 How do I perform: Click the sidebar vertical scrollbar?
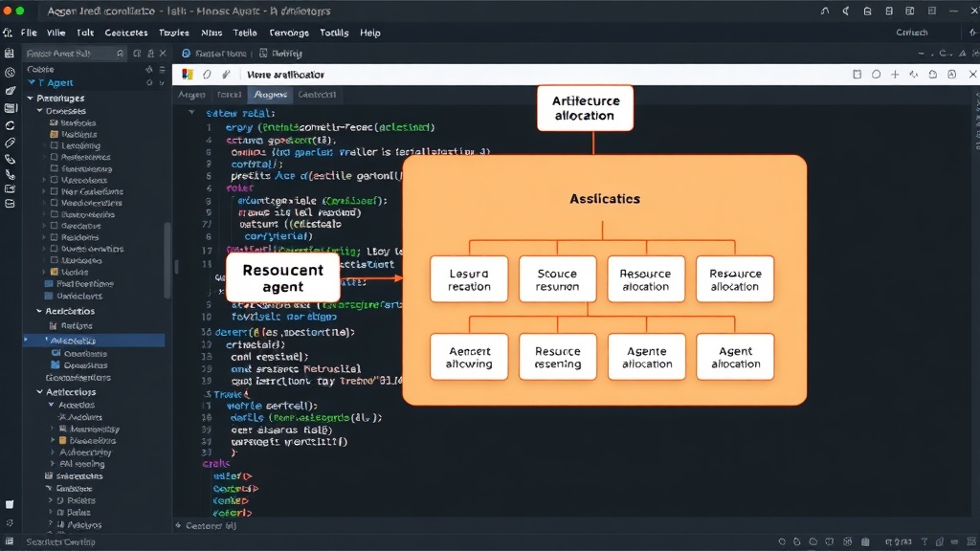[167, 259]
